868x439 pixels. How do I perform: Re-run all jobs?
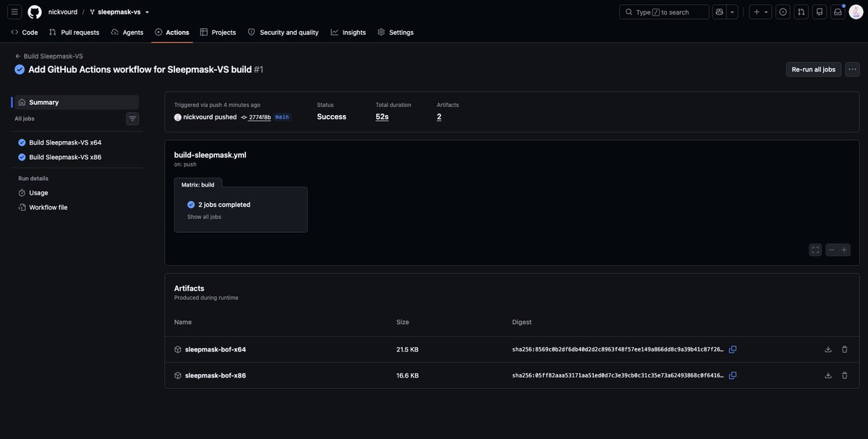click(x=814, y=69)
